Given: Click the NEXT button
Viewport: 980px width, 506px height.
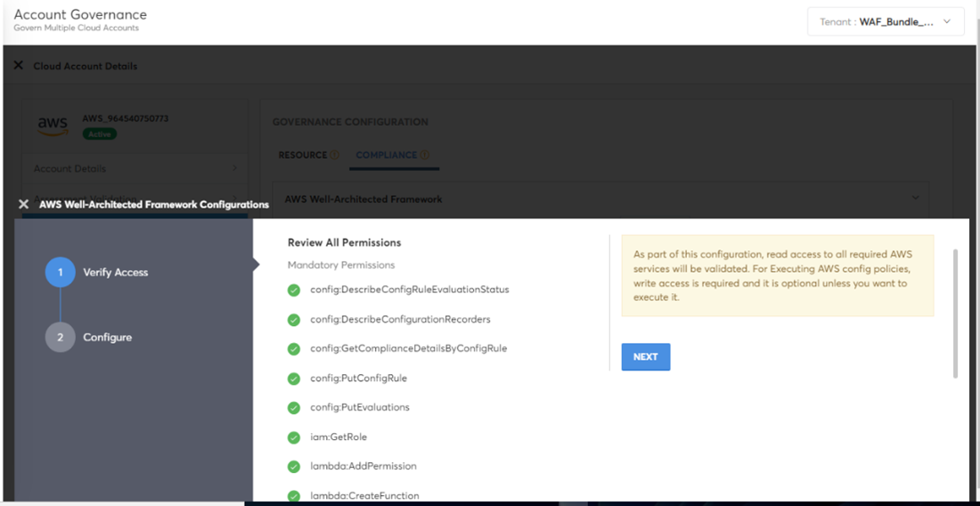Looking at the screenshot, I should 646,356.
